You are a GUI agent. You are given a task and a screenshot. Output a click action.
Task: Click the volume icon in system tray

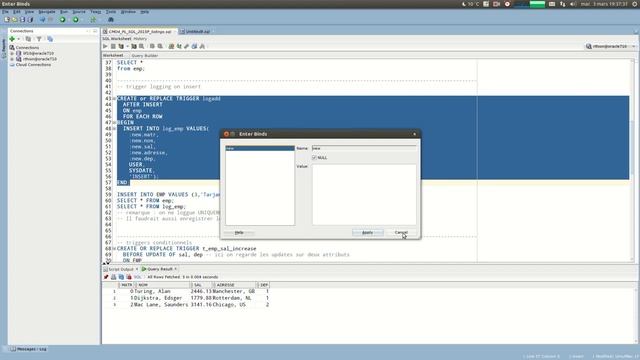click(x=573, y=4)
